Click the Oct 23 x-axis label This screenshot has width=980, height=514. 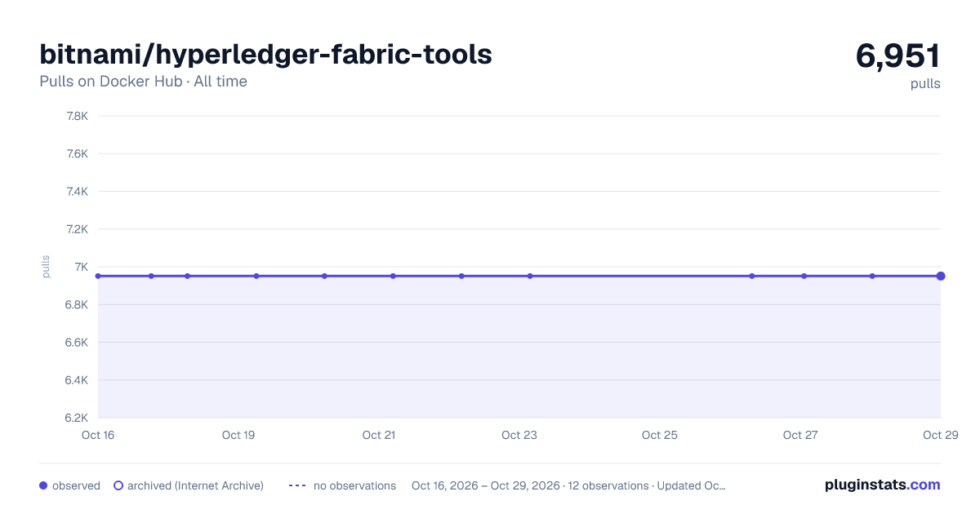[x=519, y=435]
